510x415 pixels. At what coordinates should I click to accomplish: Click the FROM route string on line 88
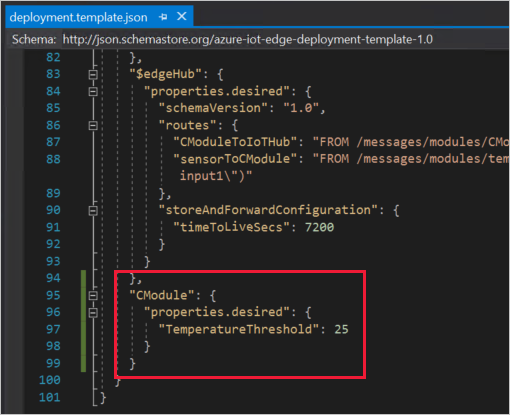click(411, 159)
